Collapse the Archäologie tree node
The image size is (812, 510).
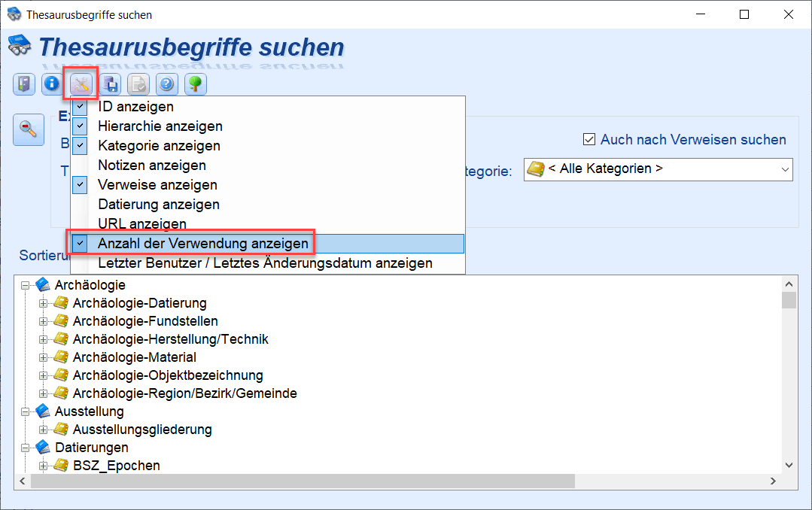pyautogui.click(x=25, y=285)
